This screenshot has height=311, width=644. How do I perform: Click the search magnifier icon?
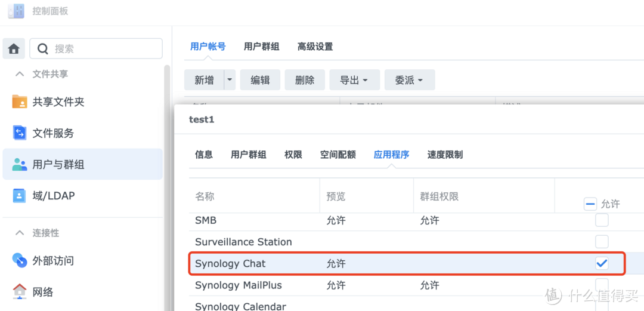click(x=43, y=49)
